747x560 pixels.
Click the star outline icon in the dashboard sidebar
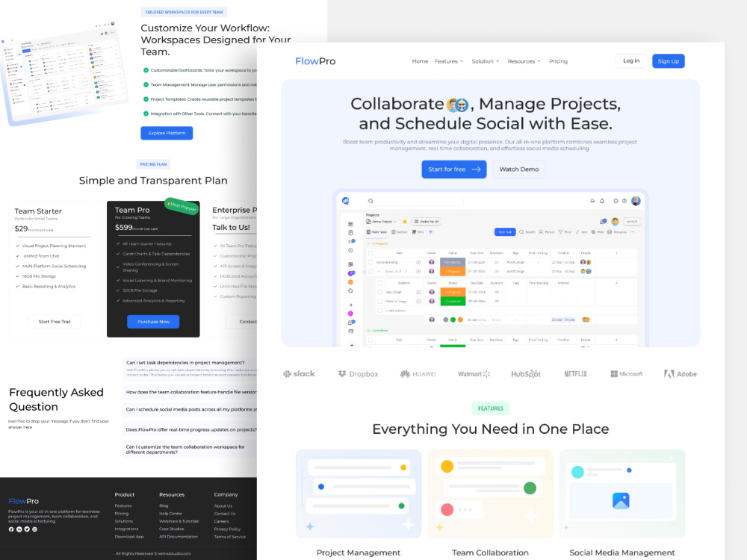tap(350, 290)
